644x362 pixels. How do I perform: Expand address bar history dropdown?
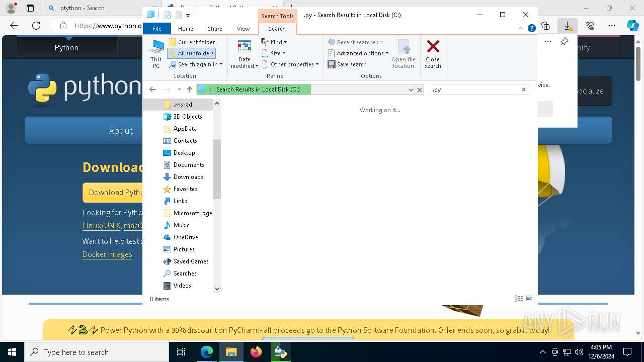411,89
